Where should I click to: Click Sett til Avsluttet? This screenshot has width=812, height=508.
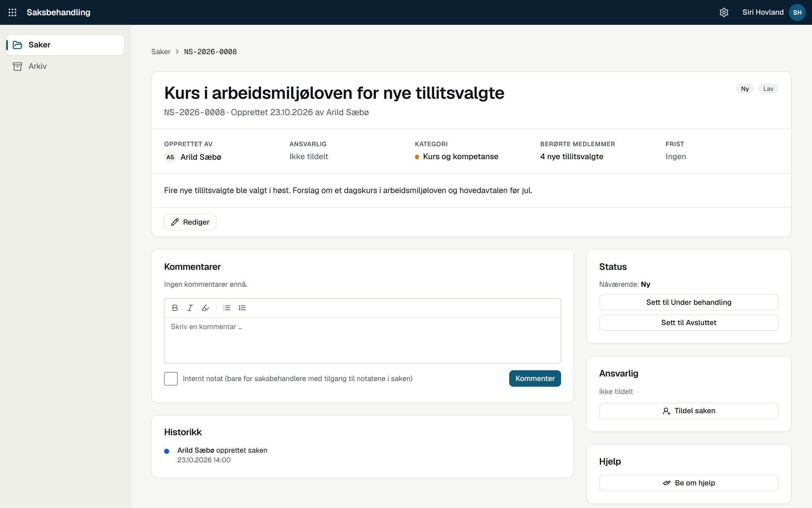(689, 323)
